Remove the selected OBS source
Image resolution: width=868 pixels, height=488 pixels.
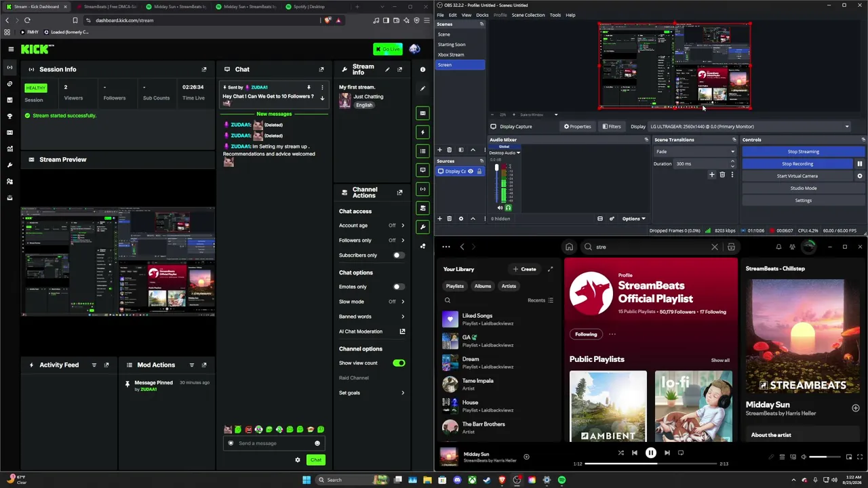tap(449, 219)
